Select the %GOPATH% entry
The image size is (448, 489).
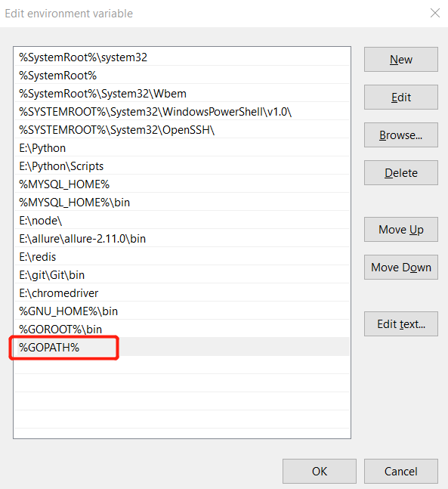[182, 347]
